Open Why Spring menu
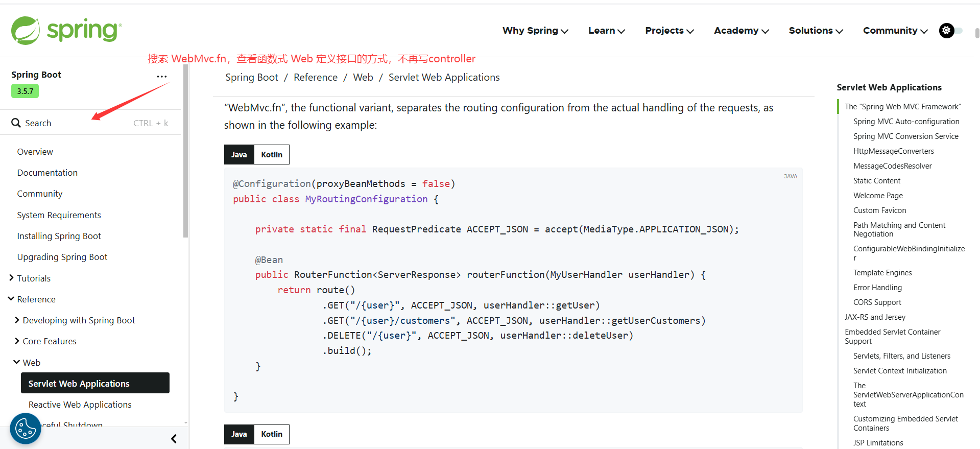The image size is (980, 449). coord(535,31)
